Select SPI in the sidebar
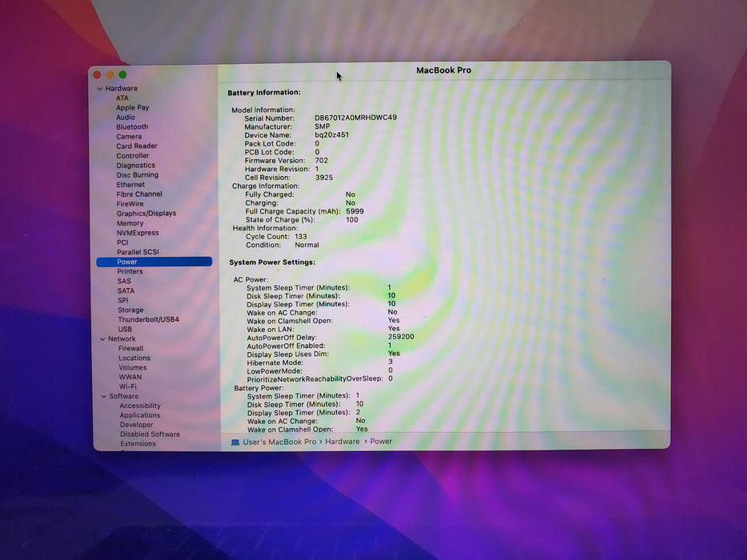This screenshot has width=747, height=560. [123, 301]
